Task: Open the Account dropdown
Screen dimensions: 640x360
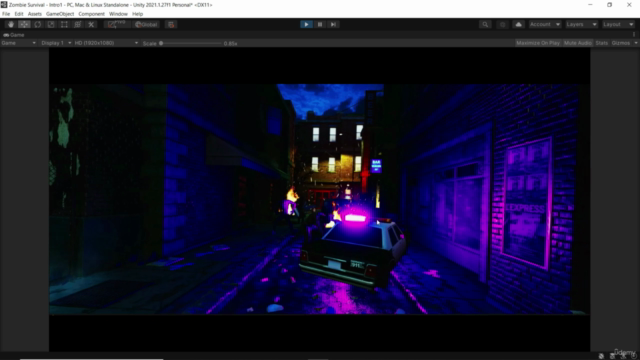Action: click(x=545, y=24)
